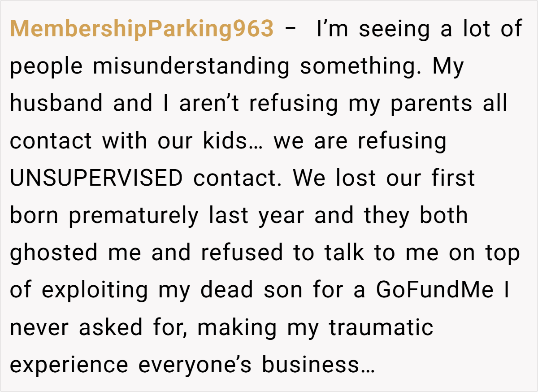Click the word "experience" on the last line
The image size is (538, 392).
[x=69, y=364]
